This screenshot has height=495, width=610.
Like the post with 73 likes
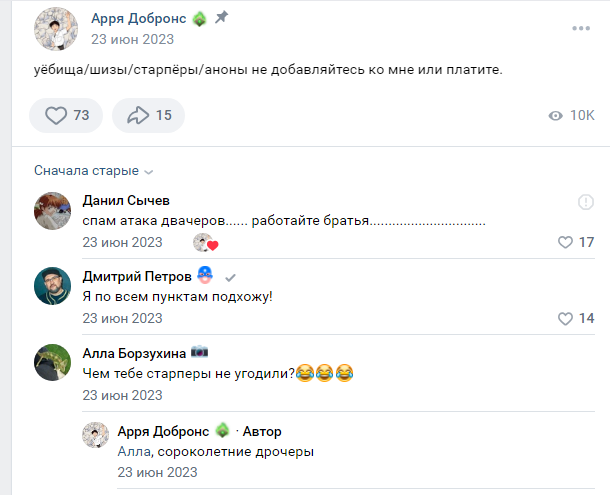66,115
